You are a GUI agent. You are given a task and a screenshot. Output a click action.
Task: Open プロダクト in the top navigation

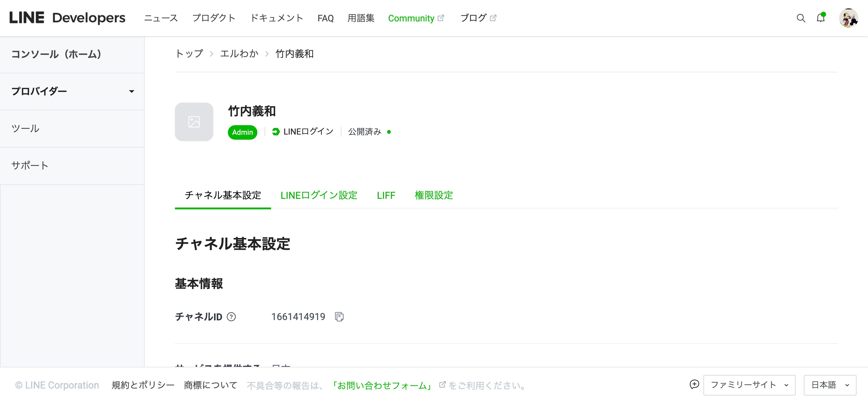point(214,18)
